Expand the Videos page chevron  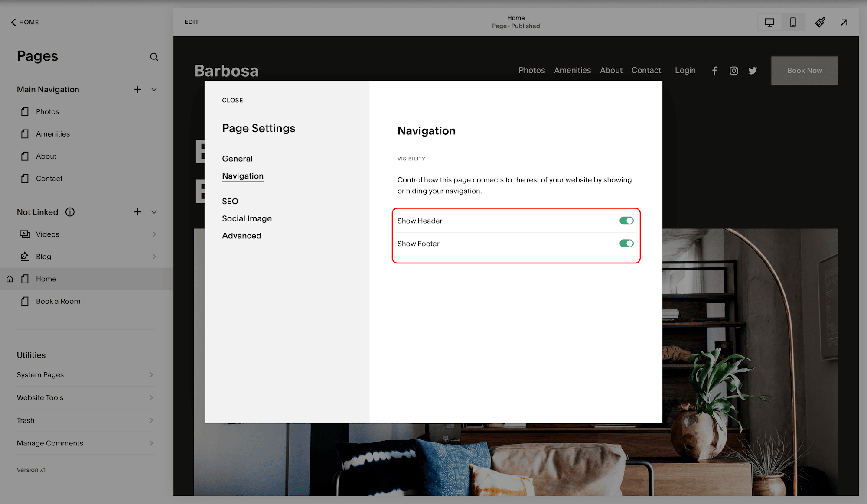coord(154,234)
